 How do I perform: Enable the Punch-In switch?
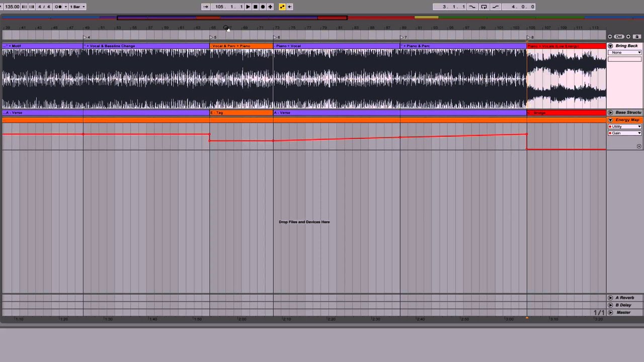click(472, 7)
